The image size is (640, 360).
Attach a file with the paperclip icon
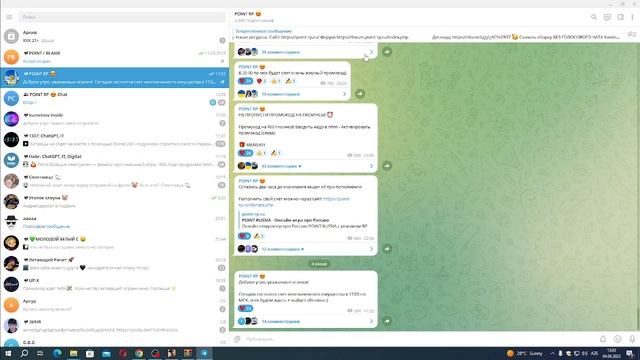click(x=237, y=339)
